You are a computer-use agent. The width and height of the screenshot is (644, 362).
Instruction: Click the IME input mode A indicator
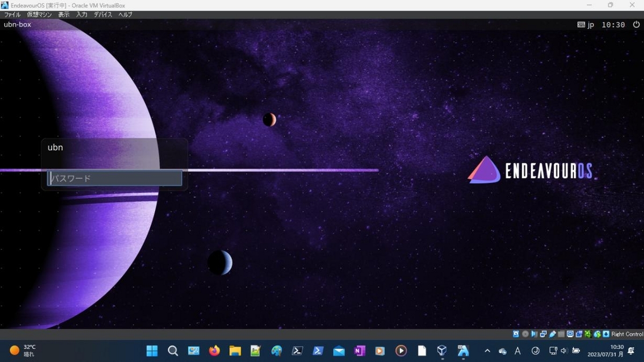click(518, 351)
